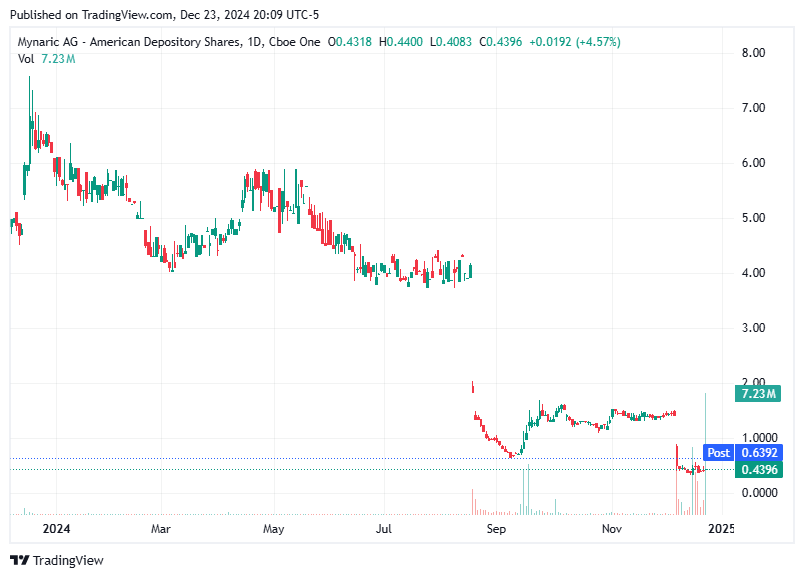Click the open value O0.4318
The height and width of the screenshot is (578, 804).
pos(350,42)
